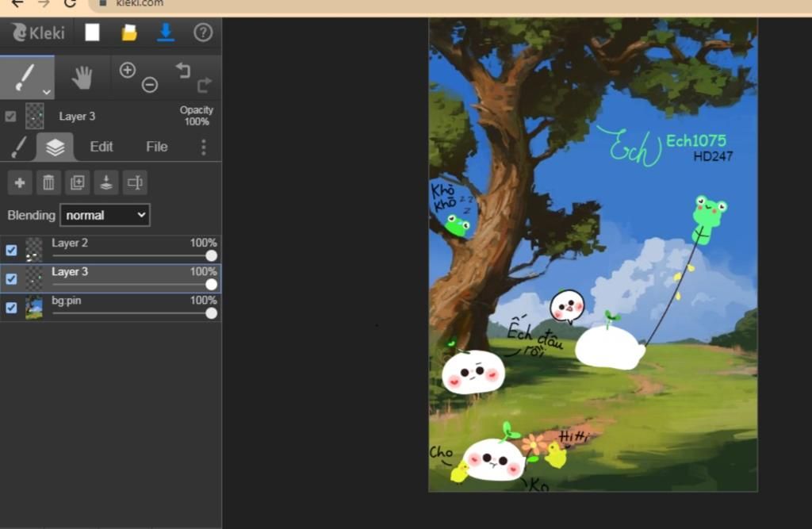This screenshot has width=812, height=529.
Task: Switch to the File tab
Action: (x=157, y=147)
